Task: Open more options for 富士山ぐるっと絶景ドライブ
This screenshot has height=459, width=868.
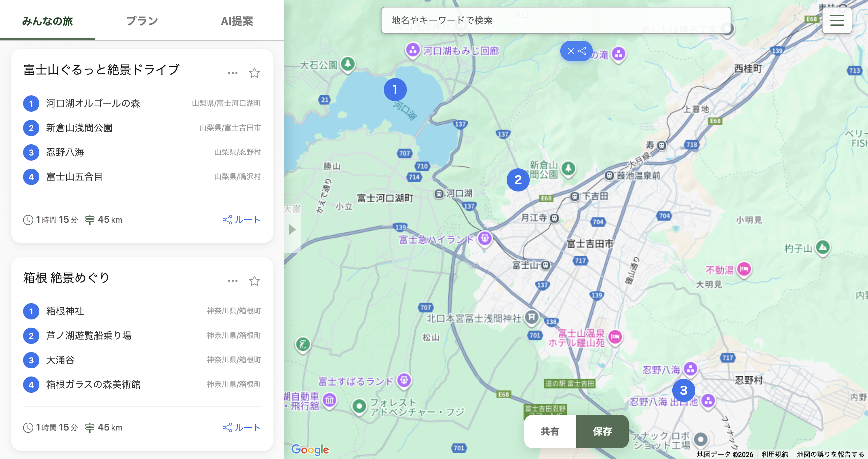Action: pos(232,72)
